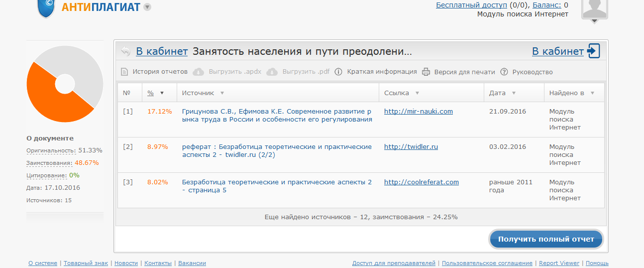
Task: Click the exit door icon at top right
Action: click(x=594, y=51)
